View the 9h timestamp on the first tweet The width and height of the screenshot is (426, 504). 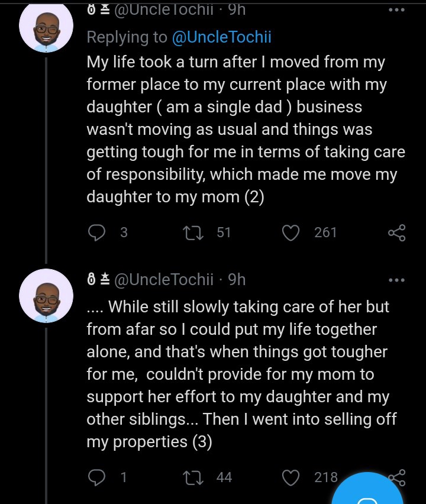237,9
